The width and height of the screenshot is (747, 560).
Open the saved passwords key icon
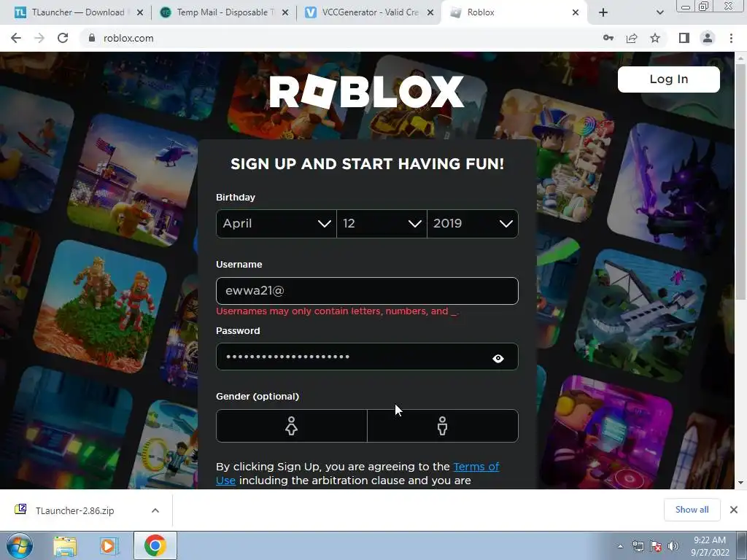(x=608, y=38)
